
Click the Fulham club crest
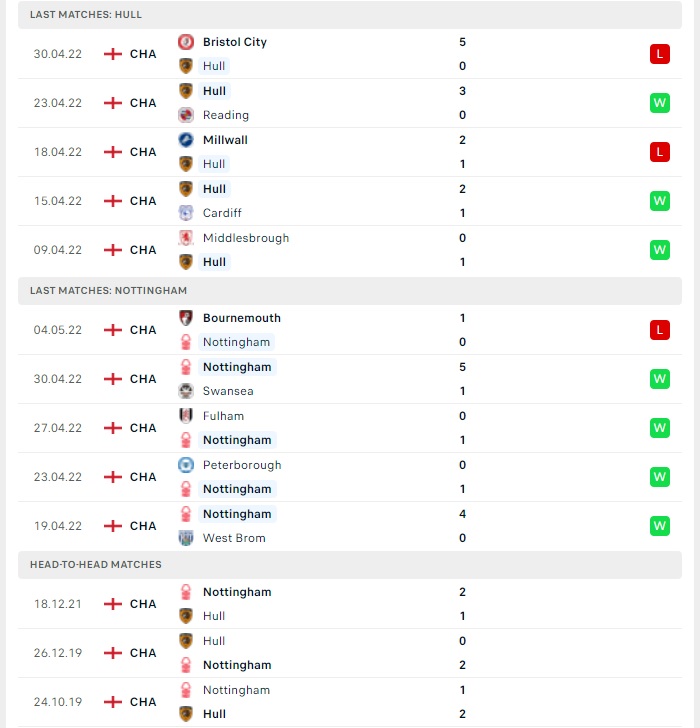coord(186,416)
